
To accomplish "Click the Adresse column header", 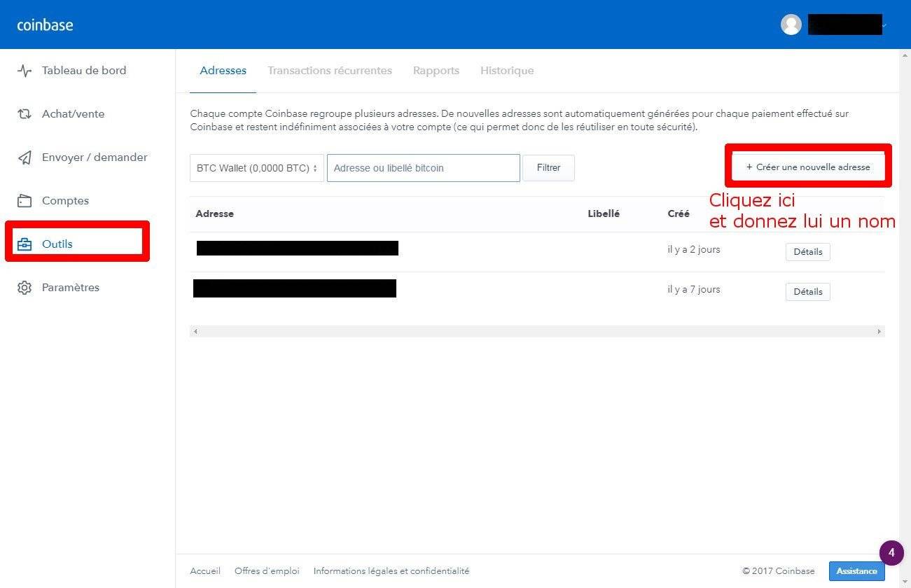I will (215, 213).
